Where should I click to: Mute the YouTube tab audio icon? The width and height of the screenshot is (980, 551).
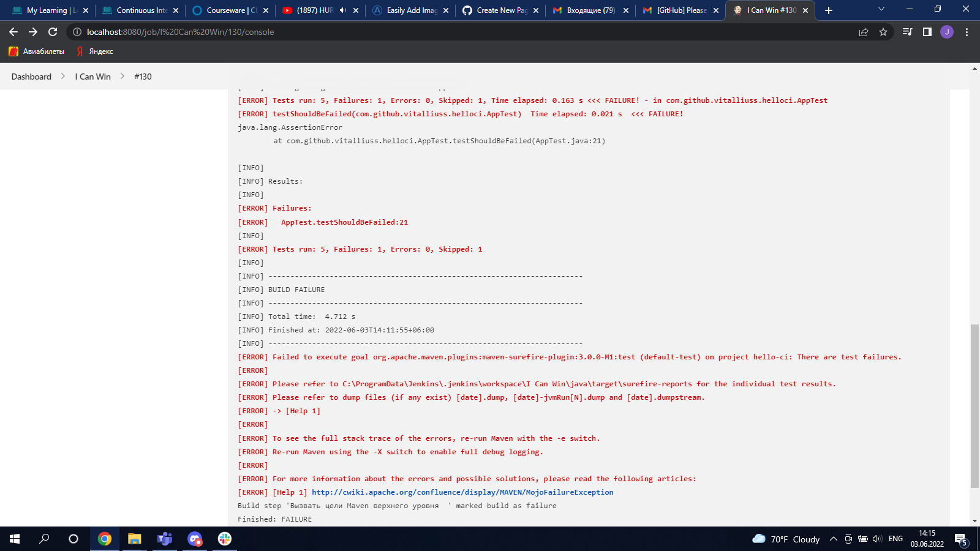tap(342, 10)
